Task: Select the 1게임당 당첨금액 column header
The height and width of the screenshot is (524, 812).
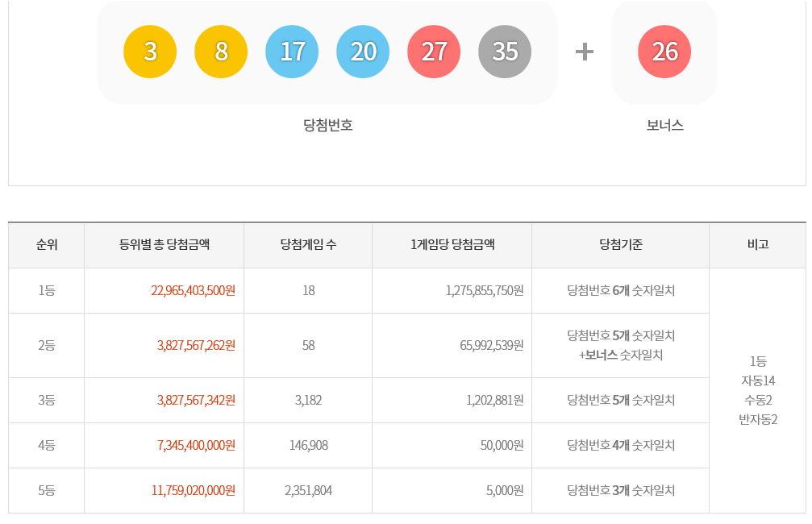Action: click(452, 245)
